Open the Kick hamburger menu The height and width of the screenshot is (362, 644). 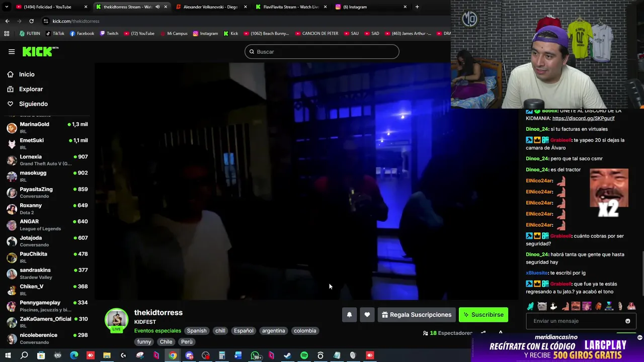(12, 52)
